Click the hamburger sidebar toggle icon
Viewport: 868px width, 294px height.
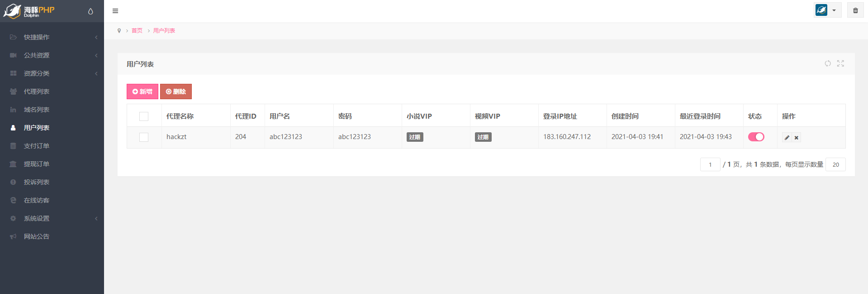(115, 11)
